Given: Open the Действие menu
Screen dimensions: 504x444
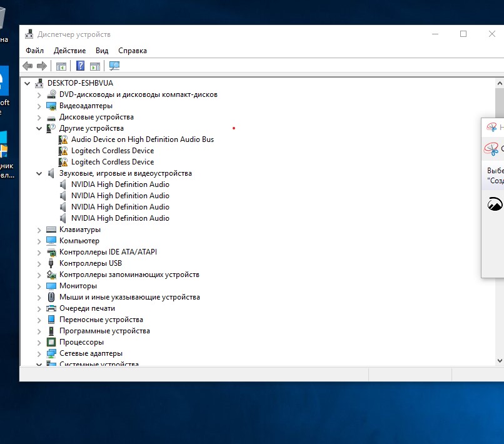Looking at the screenshot, I should pos(70,51).
